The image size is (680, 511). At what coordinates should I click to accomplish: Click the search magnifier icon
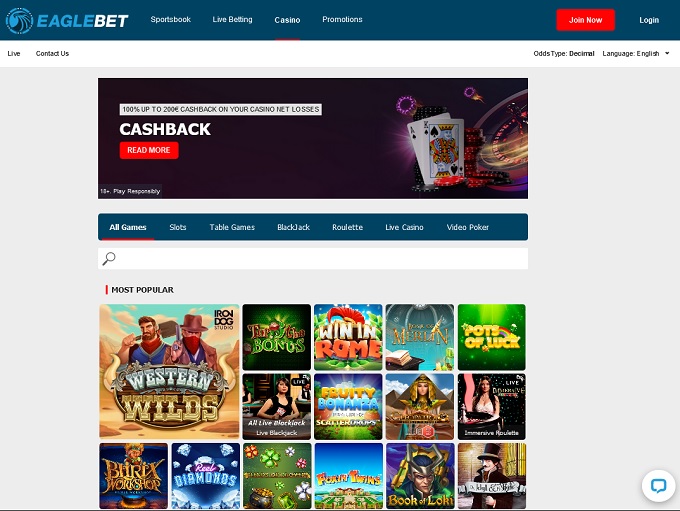pyautogui.click(x=109, y=259)
